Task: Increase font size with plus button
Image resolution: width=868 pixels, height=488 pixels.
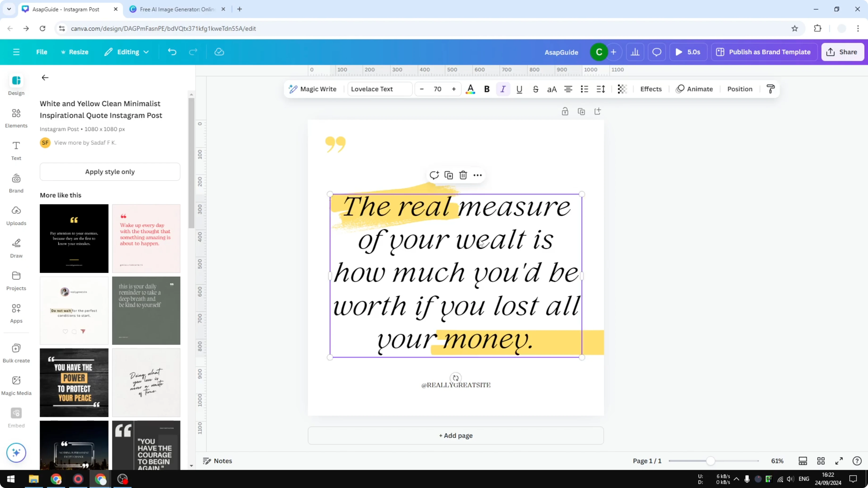Action: [454, 89]
